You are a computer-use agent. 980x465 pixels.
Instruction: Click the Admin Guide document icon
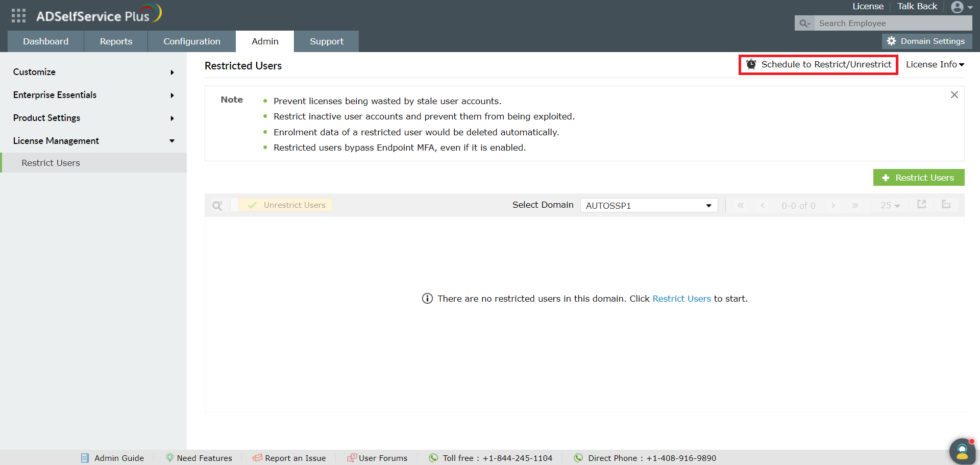(x=85, y=458)
